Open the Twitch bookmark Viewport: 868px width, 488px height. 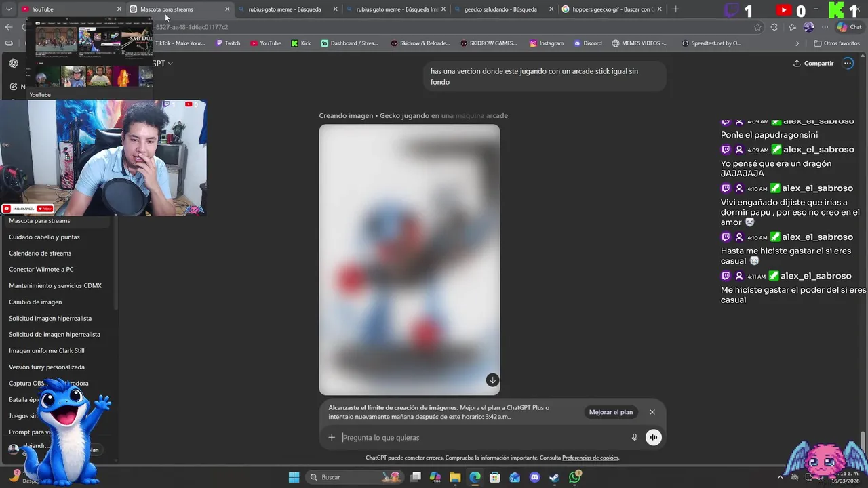pos(228,43)
